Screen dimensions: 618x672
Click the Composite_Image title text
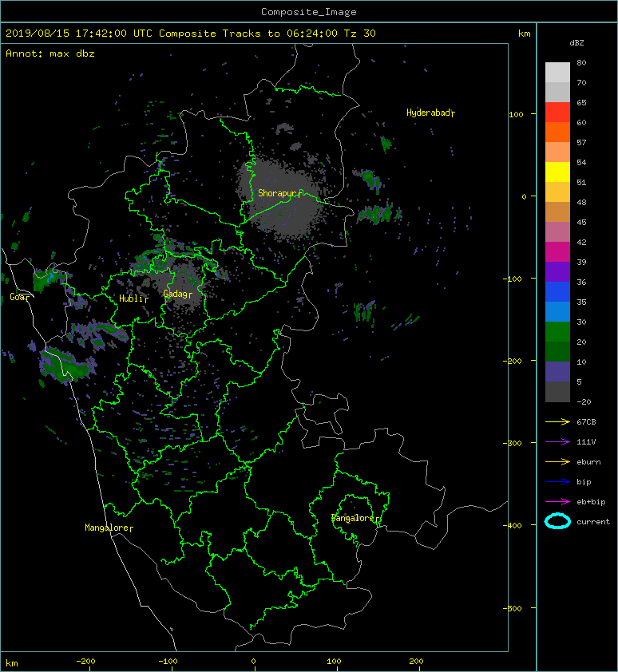click(x=309, y=11)
